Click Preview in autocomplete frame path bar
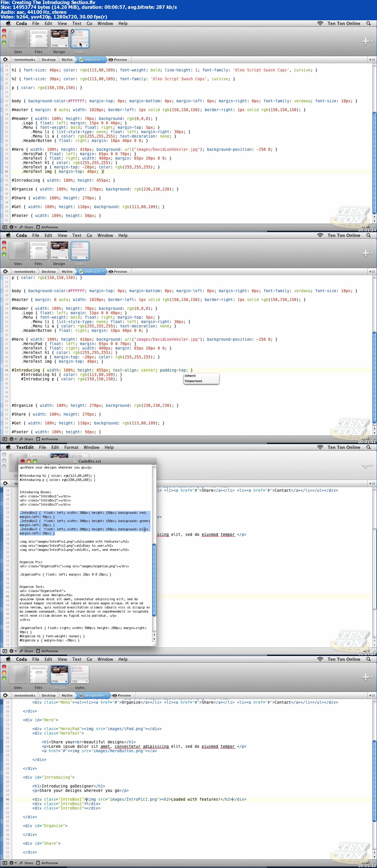Image resolution: width=377 pixels, height=868 pixels. [118, 272]
